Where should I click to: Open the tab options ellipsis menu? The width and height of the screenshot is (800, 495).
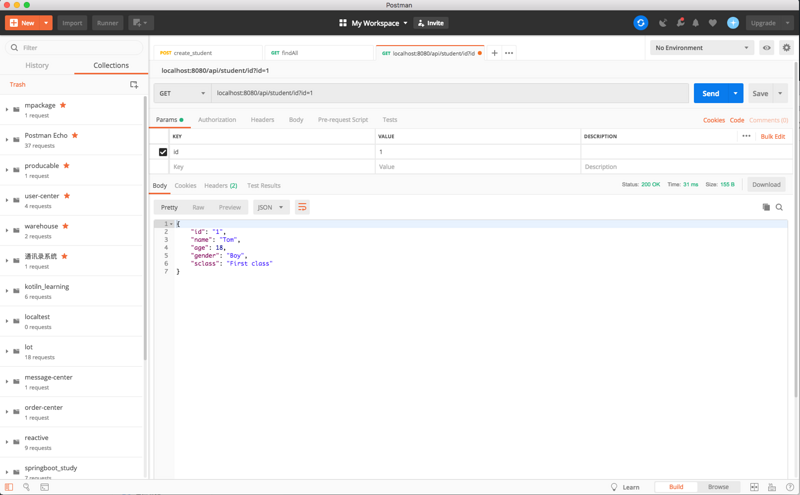pos(509,53)
